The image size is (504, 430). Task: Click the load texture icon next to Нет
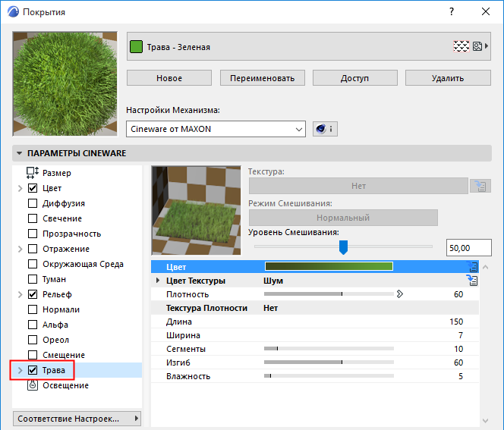(480, 186)
